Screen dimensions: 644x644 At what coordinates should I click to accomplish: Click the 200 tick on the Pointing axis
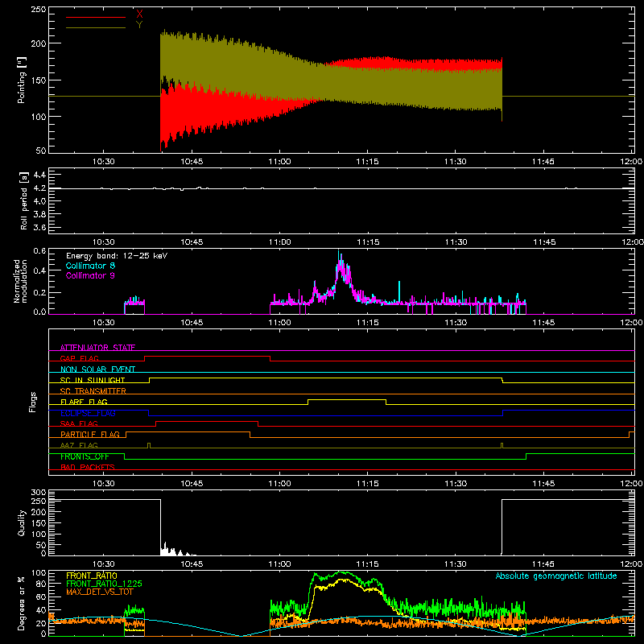click(x=38, y=43)
